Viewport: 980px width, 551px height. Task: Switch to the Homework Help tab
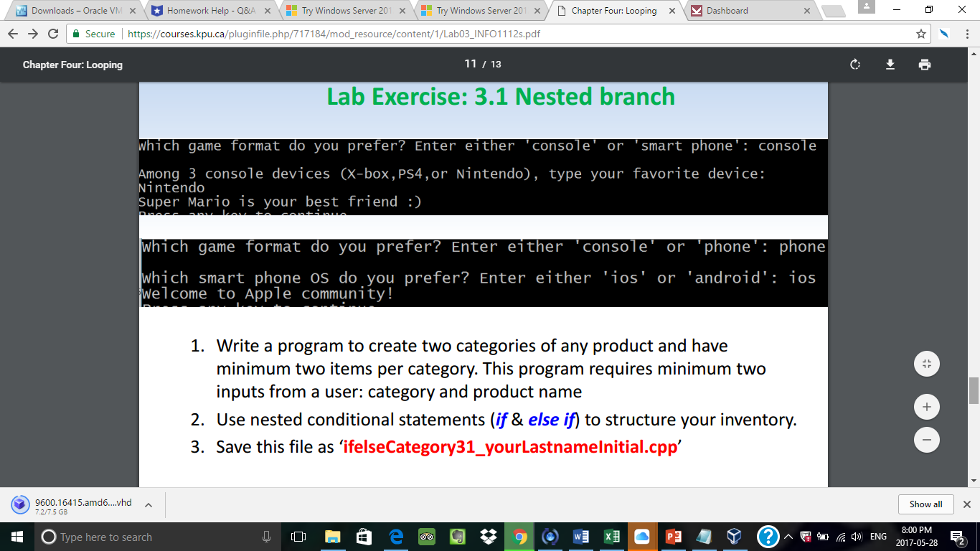coord(208,11)
